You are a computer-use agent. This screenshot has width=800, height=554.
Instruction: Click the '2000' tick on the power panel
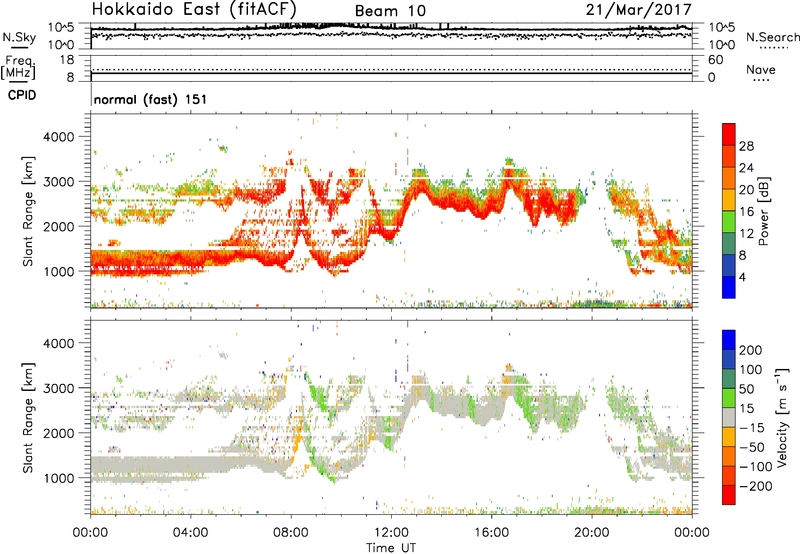(x=58, y=226)
